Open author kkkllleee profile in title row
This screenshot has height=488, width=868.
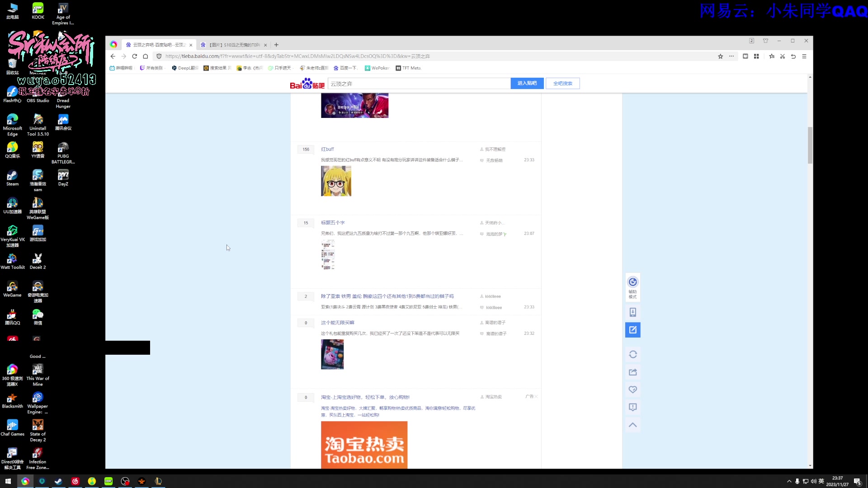click(493, 296)
